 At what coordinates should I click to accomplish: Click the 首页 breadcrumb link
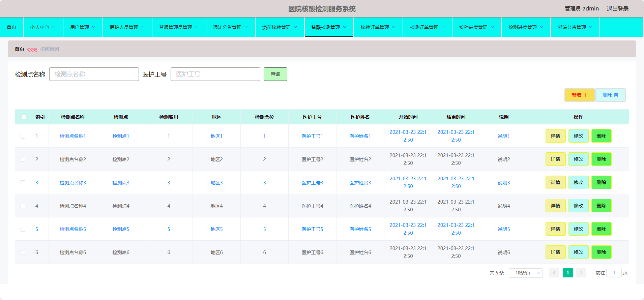click(x=20, y=49)
